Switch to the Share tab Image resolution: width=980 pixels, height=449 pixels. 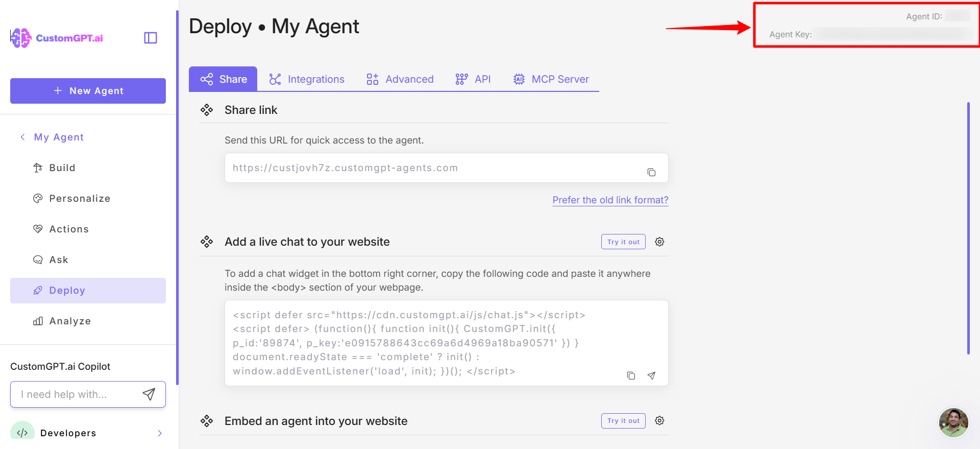click(x=223, y=79)
